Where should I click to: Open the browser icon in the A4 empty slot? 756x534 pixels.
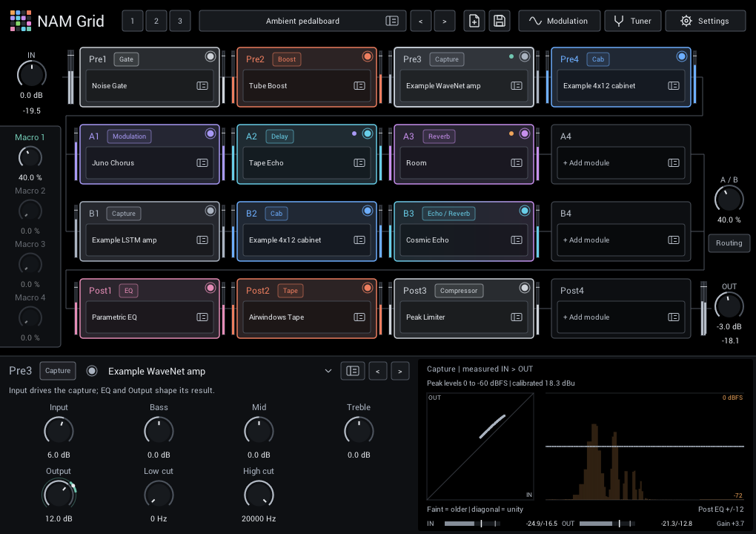[674, 162]
